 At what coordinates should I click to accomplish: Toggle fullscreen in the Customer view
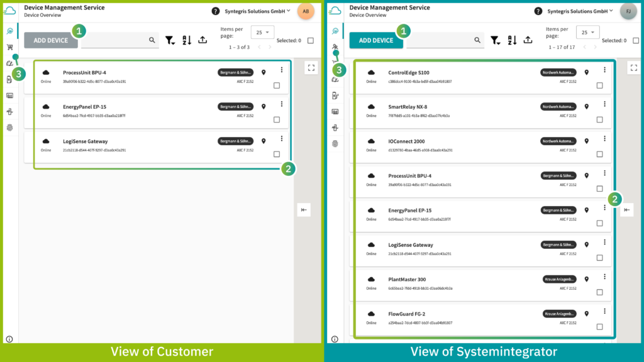pyautogui.click(x=311, y=68)
